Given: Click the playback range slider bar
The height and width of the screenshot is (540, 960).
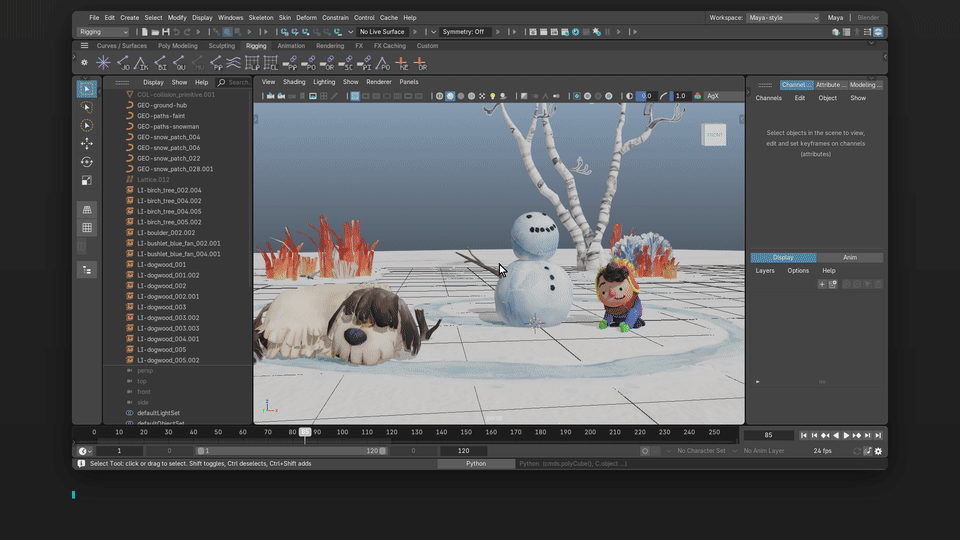Looking at the screenshot, I should [291, 451].
